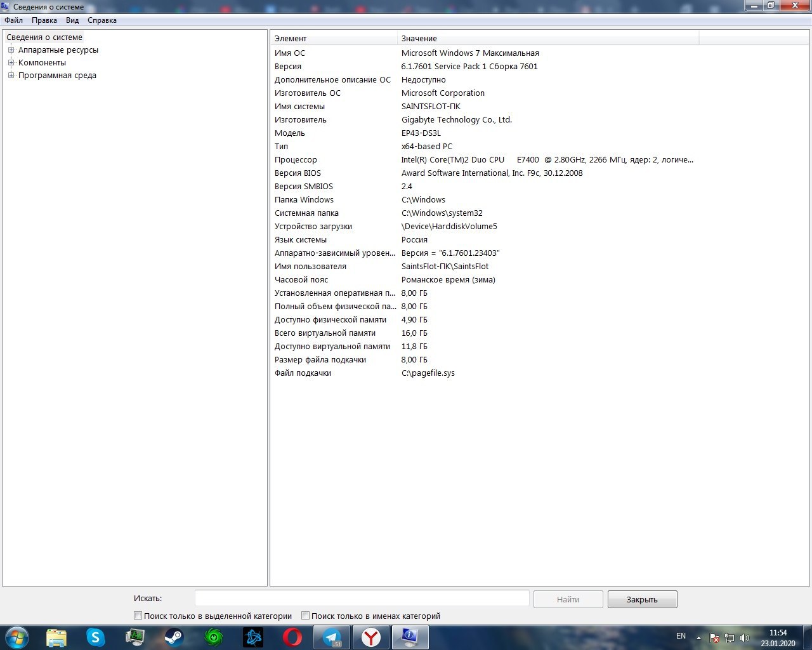Image resolution: width=812 pixels, height=650 pixels.
Task: Switch to Telegram in the taskbar
Action: pyautogui.click(x=332, y=637)
